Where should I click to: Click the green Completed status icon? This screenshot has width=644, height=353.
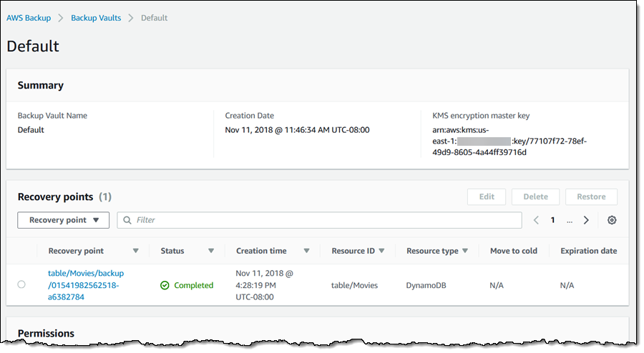click(x=165, y=285)
